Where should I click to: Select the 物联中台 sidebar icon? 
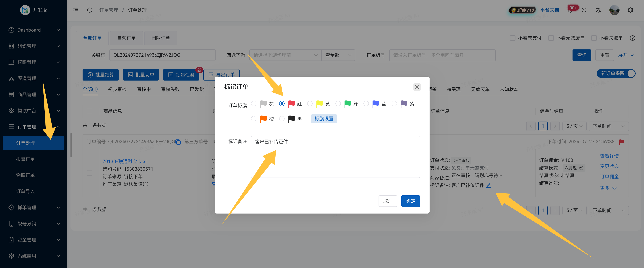click(11, 110)
